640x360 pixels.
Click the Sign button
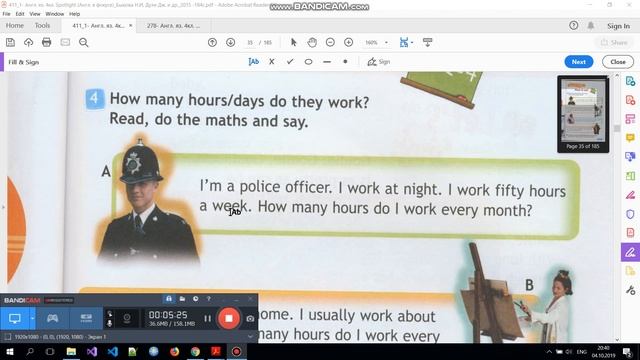379,62
